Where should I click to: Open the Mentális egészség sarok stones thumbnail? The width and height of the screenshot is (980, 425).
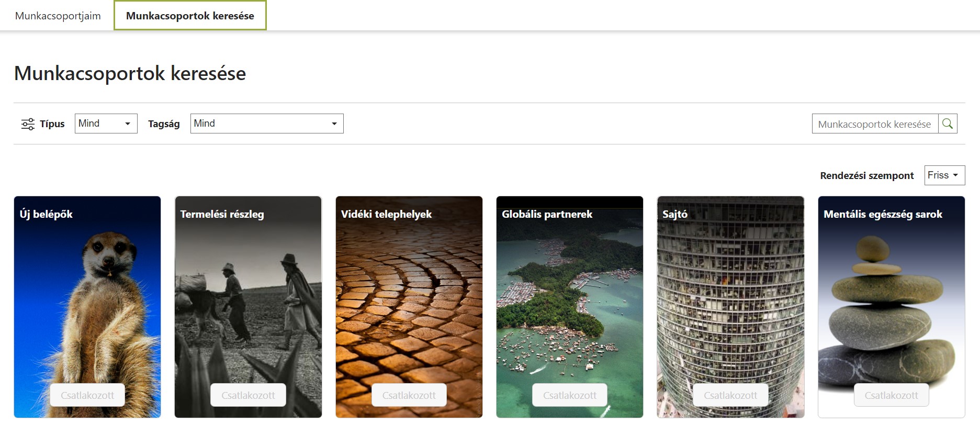tap(892, 307)
